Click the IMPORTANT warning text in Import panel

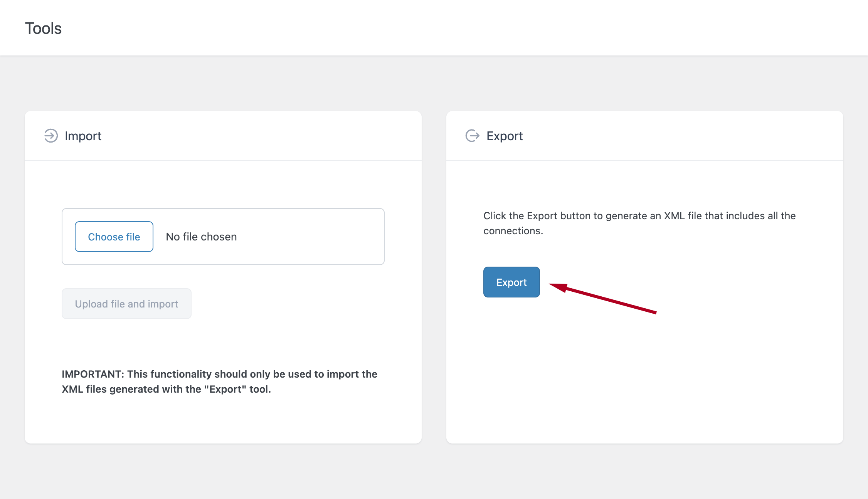tap(219, 381)
